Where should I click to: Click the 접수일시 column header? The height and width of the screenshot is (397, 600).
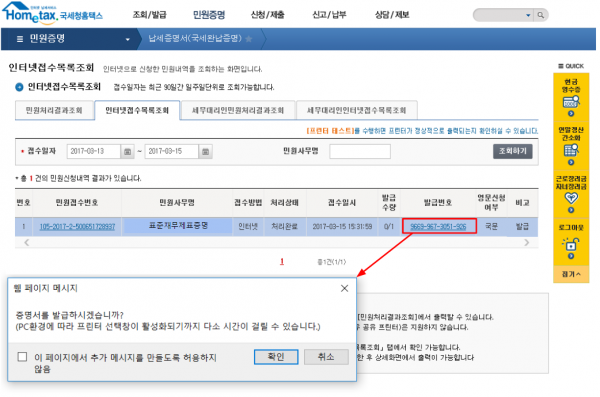[342, 203]
